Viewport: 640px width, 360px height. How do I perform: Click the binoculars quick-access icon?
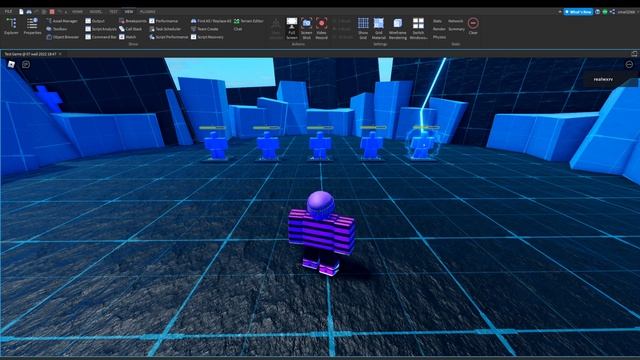tap(29, 11)
